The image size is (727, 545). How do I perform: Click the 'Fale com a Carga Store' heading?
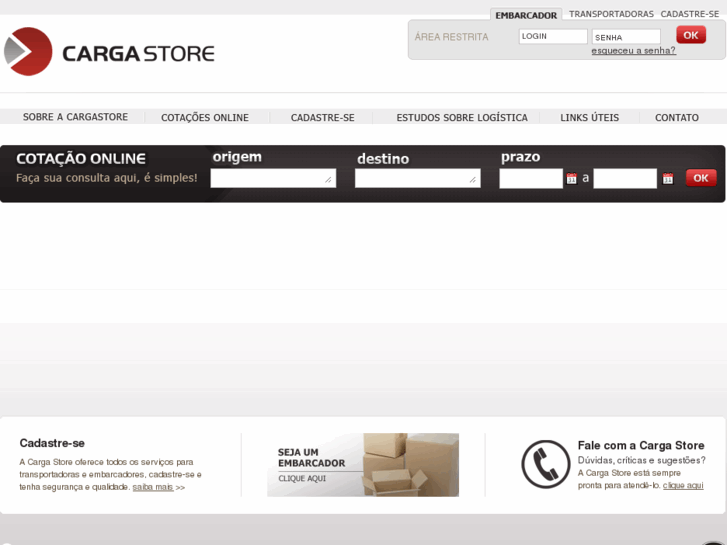pyautogui.click(x=641, y=445)
